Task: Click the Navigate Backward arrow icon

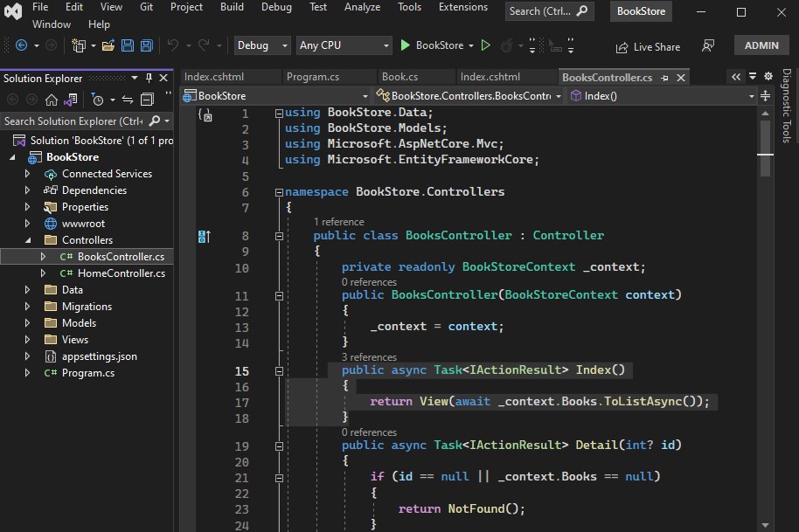Action: click(21, 45)
